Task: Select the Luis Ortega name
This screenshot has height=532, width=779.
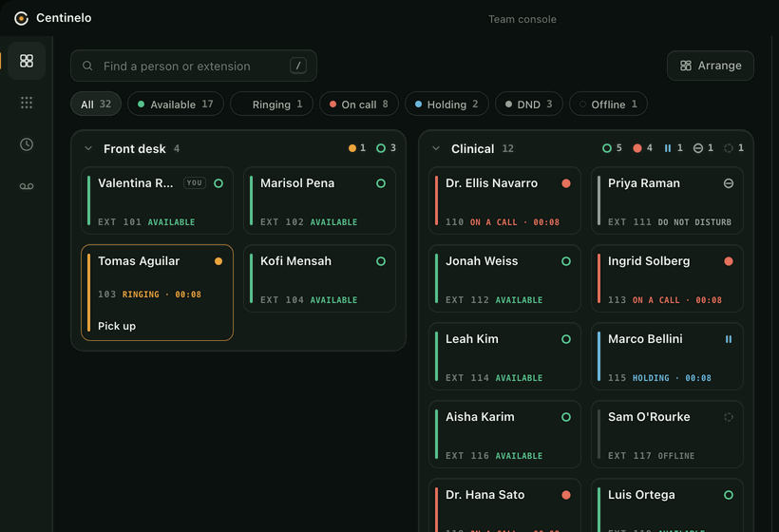Action: [641, 495]
